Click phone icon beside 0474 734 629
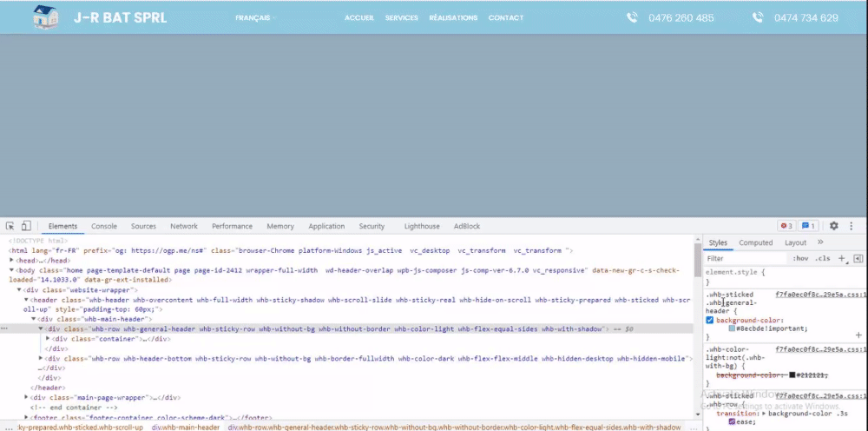868x431 pixels. click(x=757, y=17)
